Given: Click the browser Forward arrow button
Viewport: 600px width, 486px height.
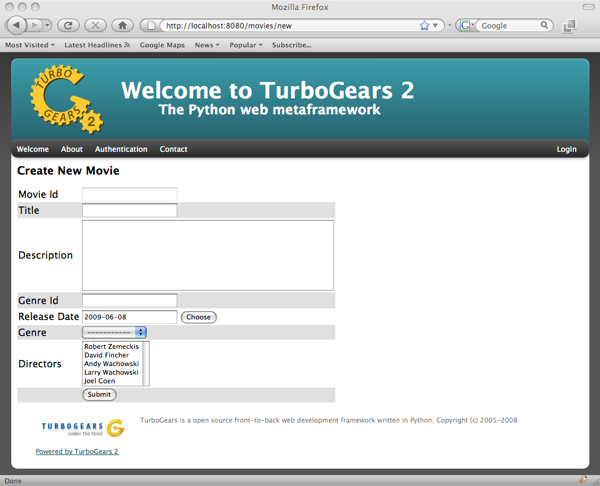Looking at the screenshot, I should click(34, 26).
